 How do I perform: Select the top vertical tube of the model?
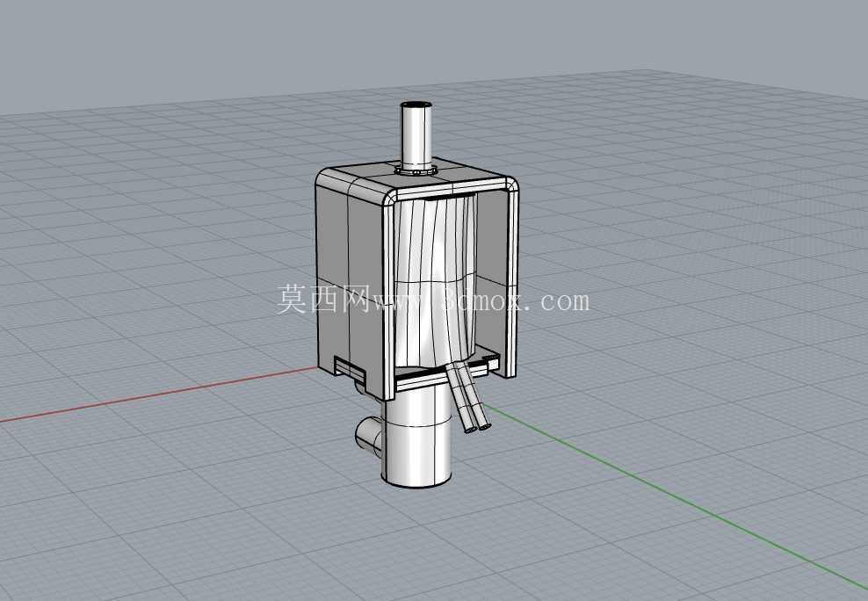416,136
